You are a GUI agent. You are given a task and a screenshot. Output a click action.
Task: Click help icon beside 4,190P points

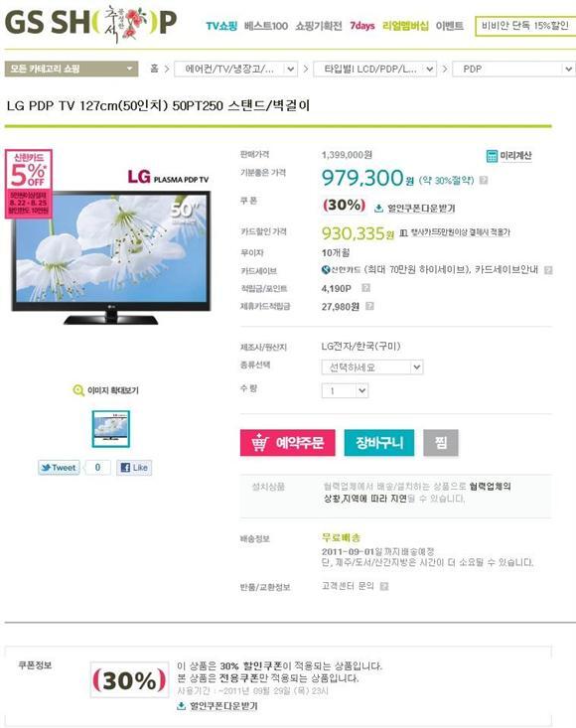365,288
